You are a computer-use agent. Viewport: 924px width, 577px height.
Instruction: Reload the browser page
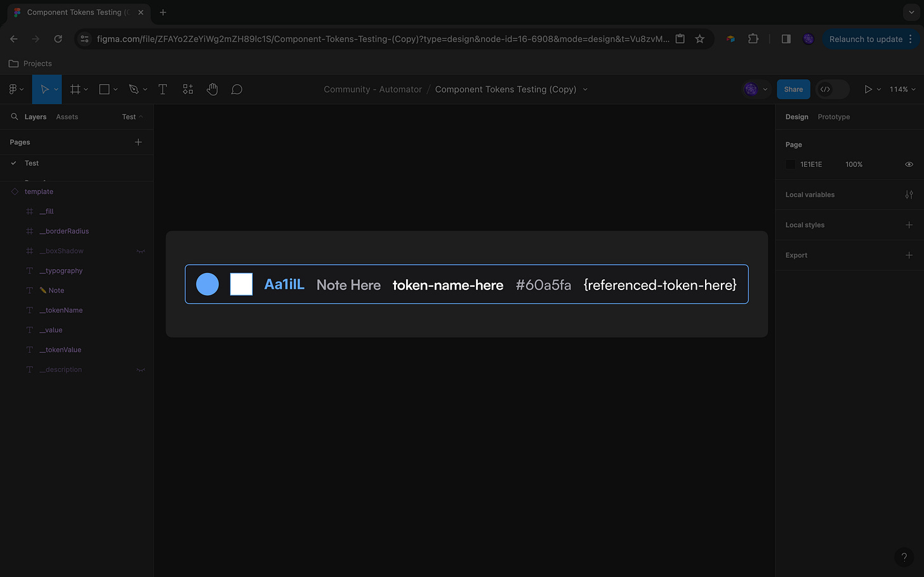click(x=58, y=39)
